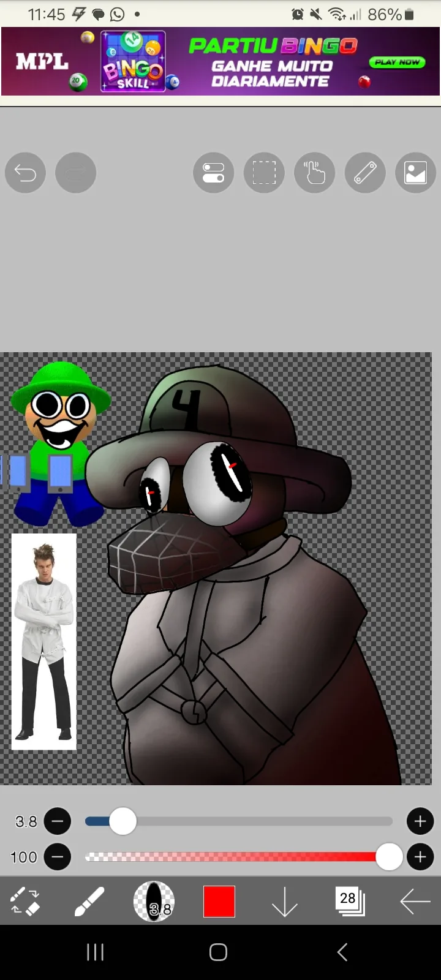Switch between brush and eraser icon
The width and height of the screenshot is (441, 980).
(x=25, y=902)
